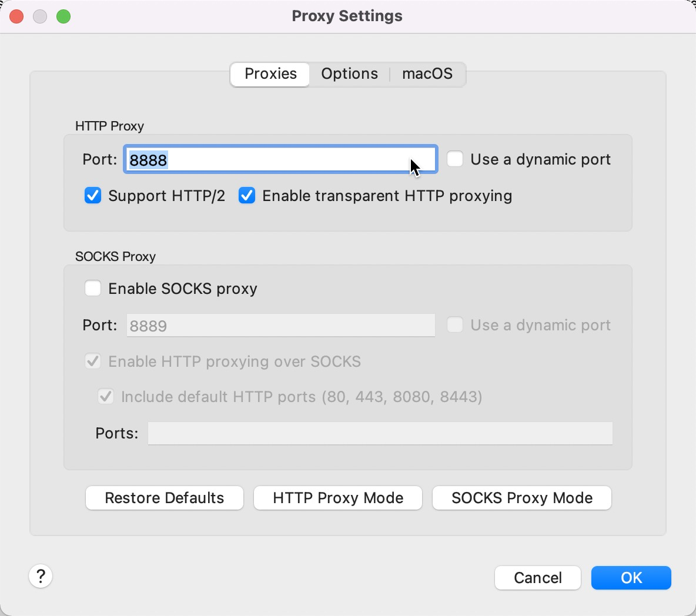Check the Enable SOCKS proxy box

pyautogui.click(x=93, y=289)
